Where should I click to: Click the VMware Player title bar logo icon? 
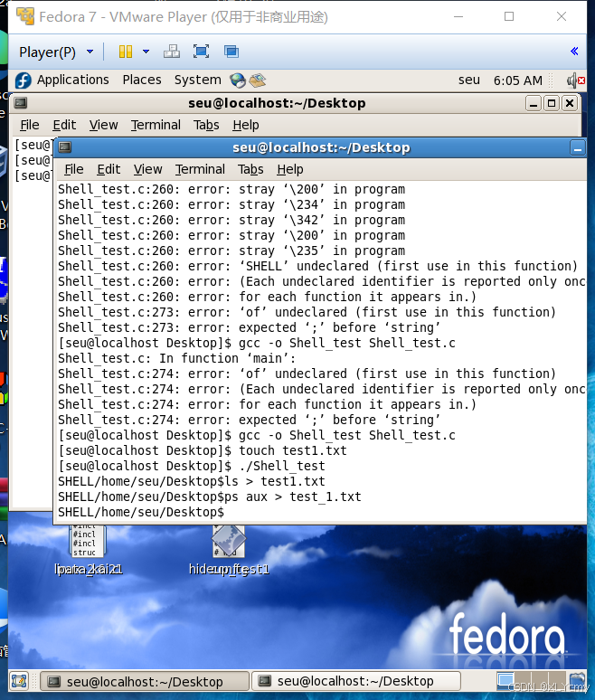click(25, 16)
